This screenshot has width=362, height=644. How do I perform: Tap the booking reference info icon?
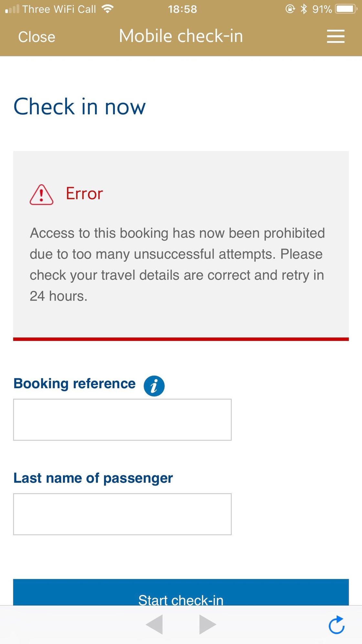point(154,386)
